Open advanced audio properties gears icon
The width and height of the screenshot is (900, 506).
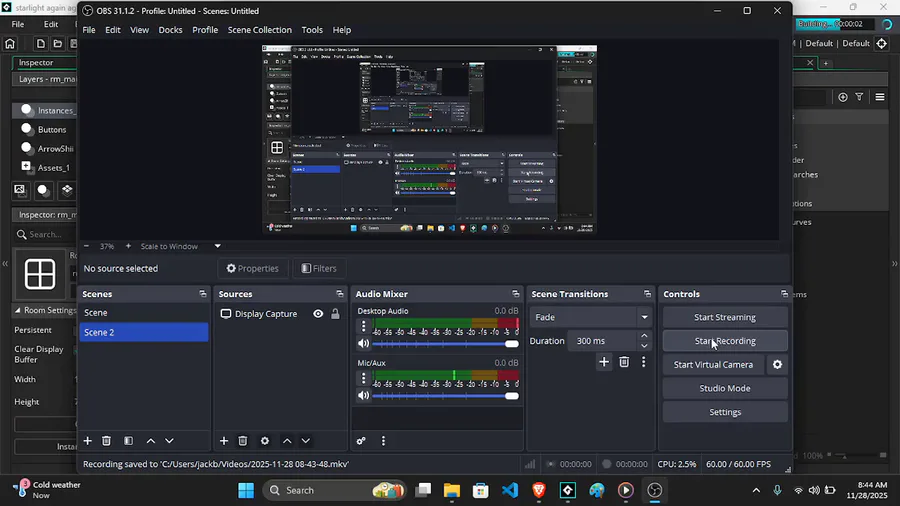(x=361, y=441)
